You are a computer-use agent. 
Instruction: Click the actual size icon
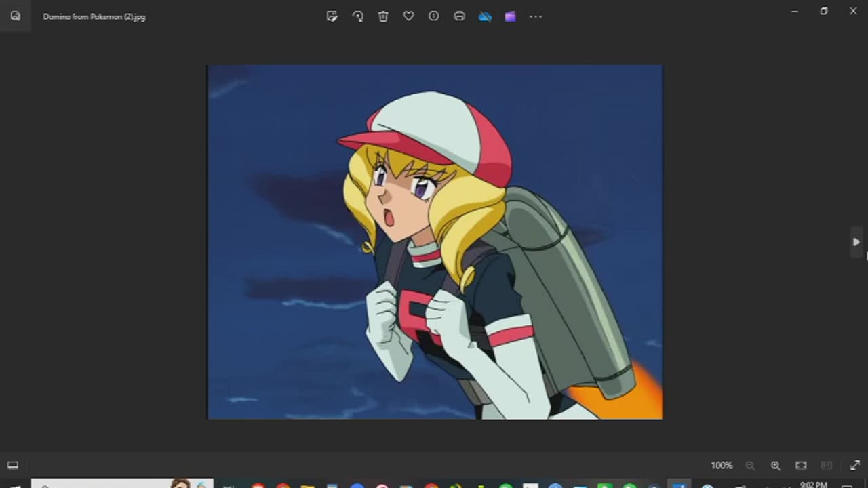click(x=826, y=466)
